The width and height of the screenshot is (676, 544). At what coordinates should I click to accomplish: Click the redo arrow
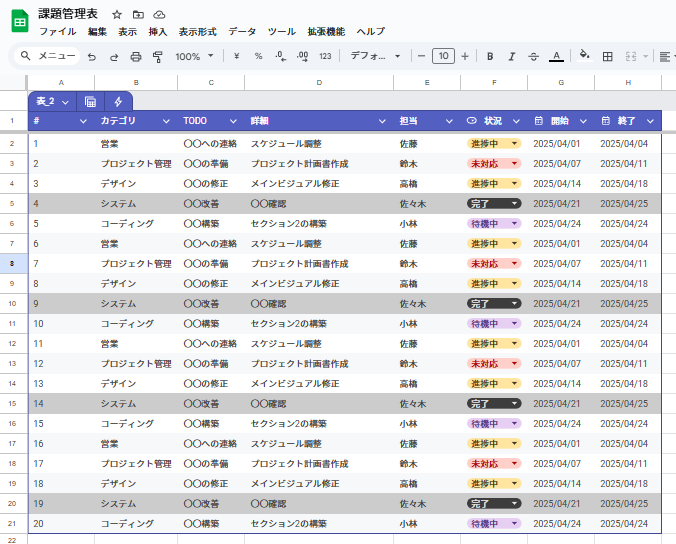114,56
